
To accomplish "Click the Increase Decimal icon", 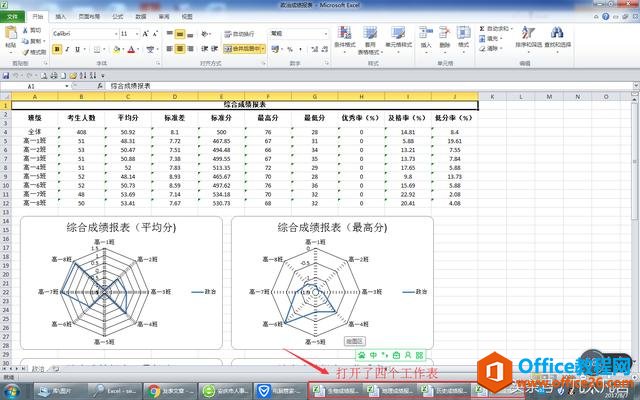I will pyautogui.click(x=314, y=49).
